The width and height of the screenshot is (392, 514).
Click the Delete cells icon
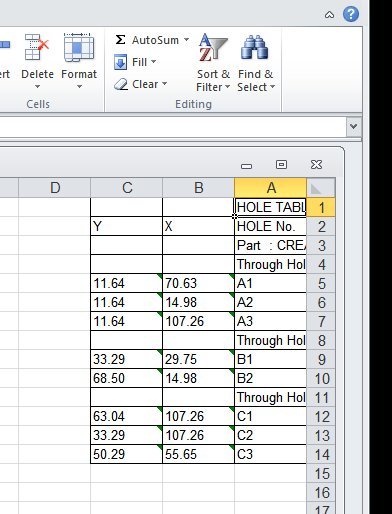(x=37, y=47)
